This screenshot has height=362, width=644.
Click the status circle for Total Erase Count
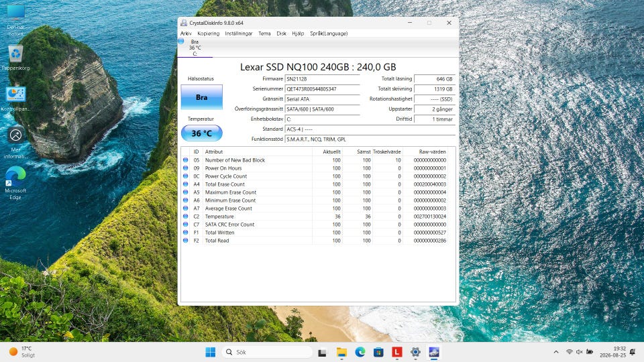point(185,184)
